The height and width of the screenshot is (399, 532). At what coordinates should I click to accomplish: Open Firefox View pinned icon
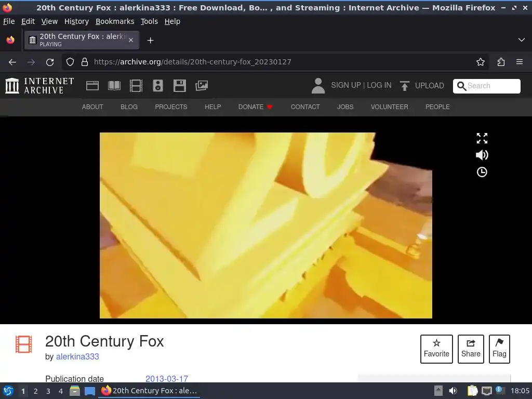coord(10,40)
